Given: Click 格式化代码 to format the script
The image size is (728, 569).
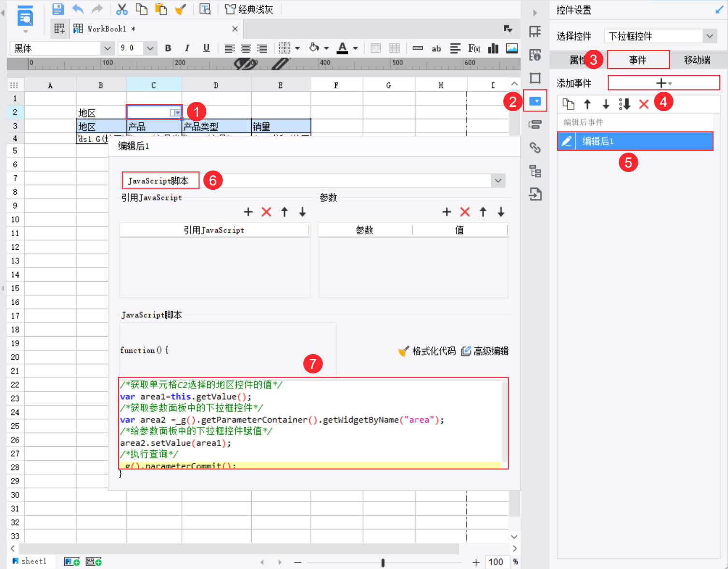Looking at the screenshot, I should [x=427, y=351].
